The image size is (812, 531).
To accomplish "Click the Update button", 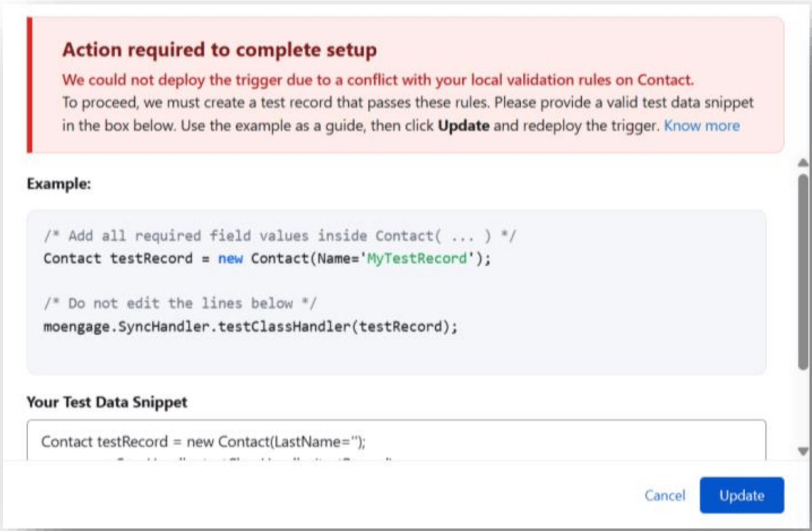I will [741, 495].
